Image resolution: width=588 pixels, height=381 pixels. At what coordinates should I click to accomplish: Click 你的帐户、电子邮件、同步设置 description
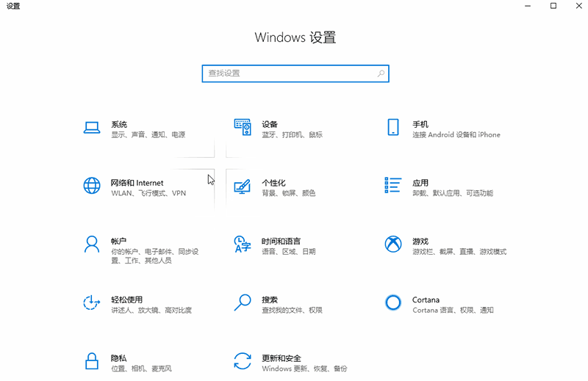click(x=154, y=256)
